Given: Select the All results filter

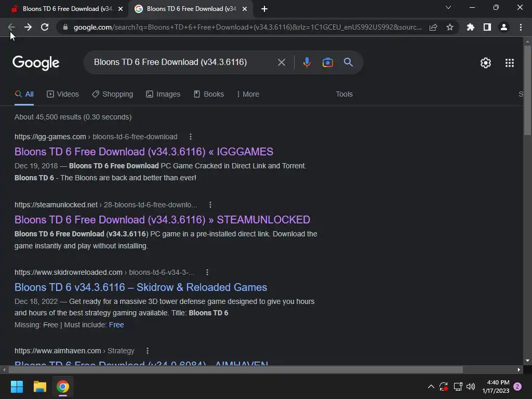Looking at the screenshot, I should click(x=24, y=94).
